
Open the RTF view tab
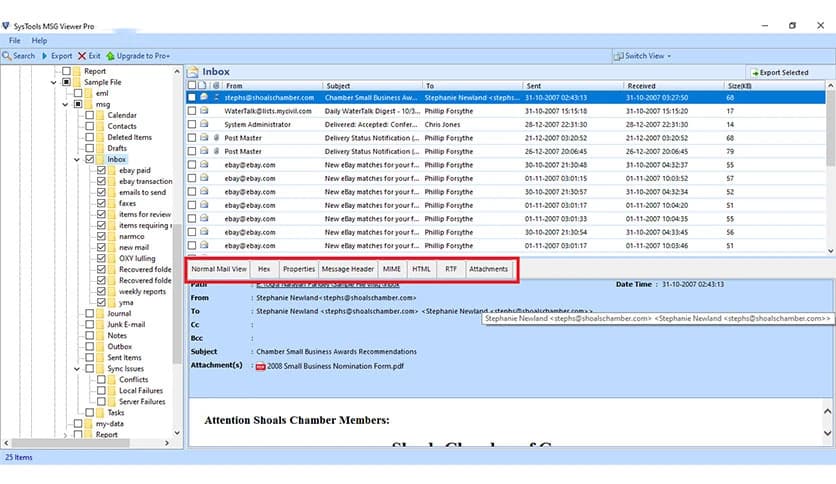pos(451,269)
